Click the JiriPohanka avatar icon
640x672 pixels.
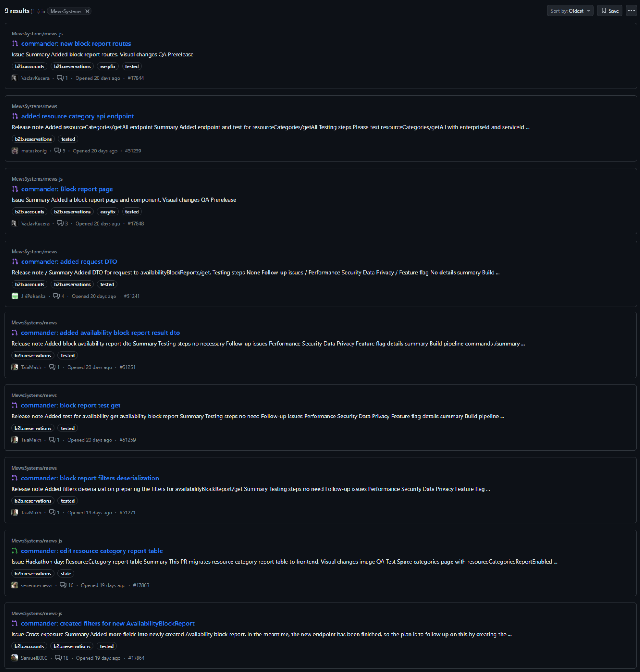pyautogui.click(x=15, y=296)
